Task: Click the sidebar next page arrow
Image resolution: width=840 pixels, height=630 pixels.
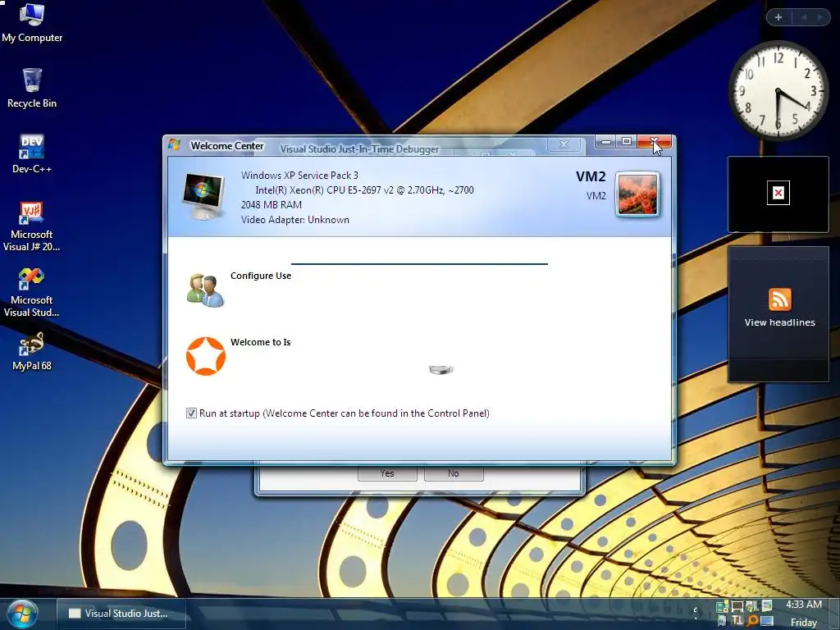Action: click(819, 17)
